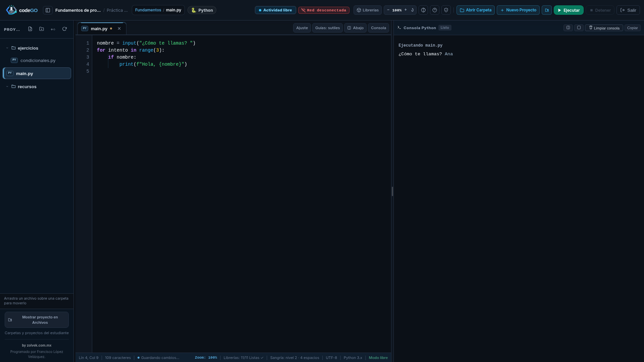Run the code with Ejecutar
The image size is (644, 362).
[x=569, y=10]
